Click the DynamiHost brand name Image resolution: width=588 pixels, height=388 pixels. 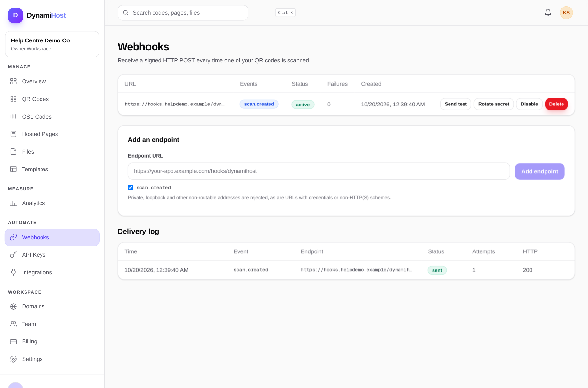(46, 15)
